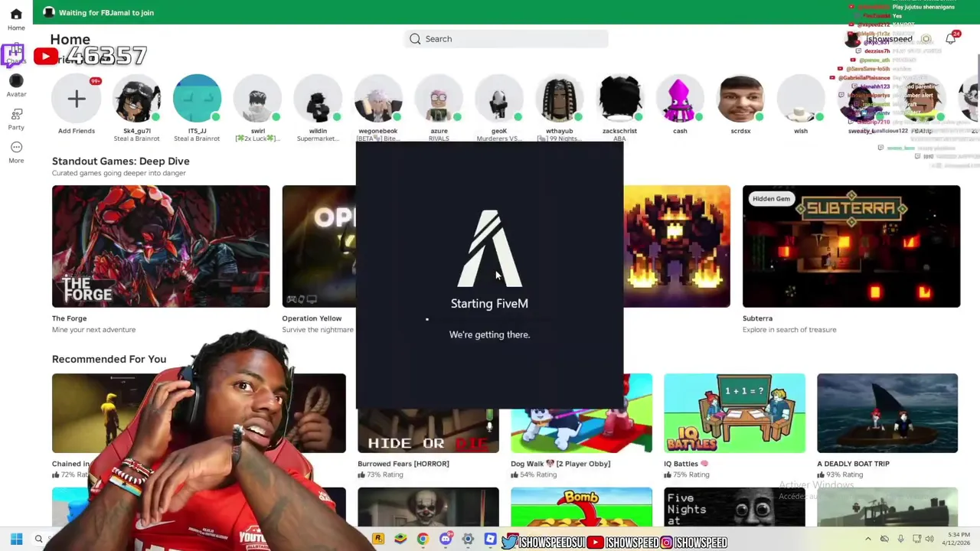The height and width of the screenshot is (551, 980).
Task: Click the FiveM logo in the splash window
Action: [x=489, y=248]
